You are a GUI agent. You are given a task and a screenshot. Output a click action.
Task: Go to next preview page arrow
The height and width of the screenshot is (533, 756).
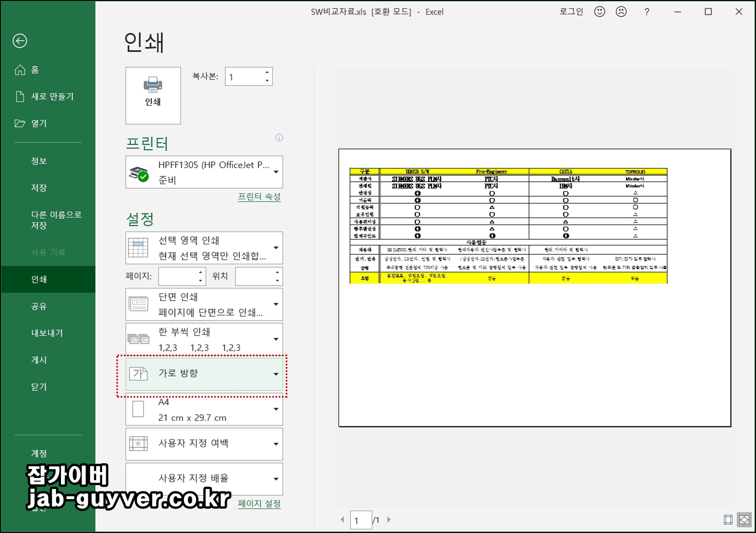(x=389, y=520)
